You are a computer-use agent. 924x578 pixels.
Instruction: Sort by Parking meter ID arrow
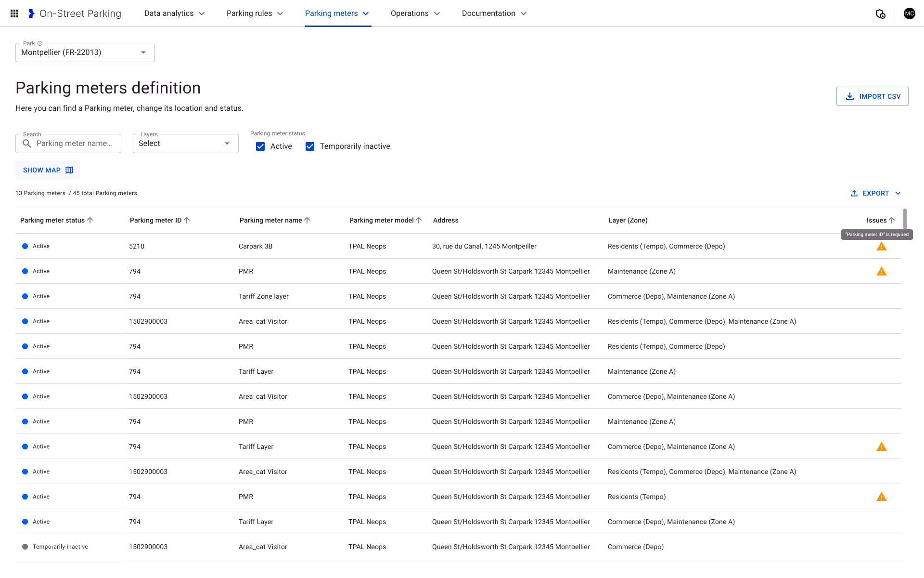187,220
